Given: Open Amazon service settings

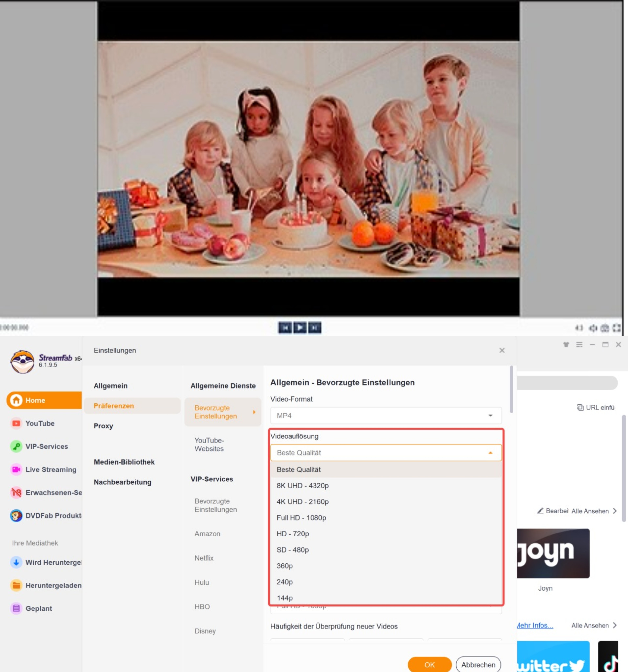Looking at the screenshot, I should pos(207,534).
